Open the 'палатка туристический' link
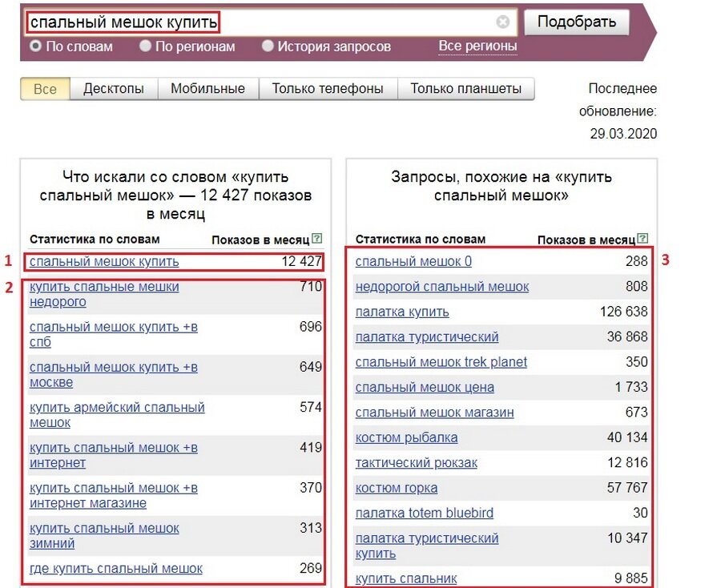 427,337
